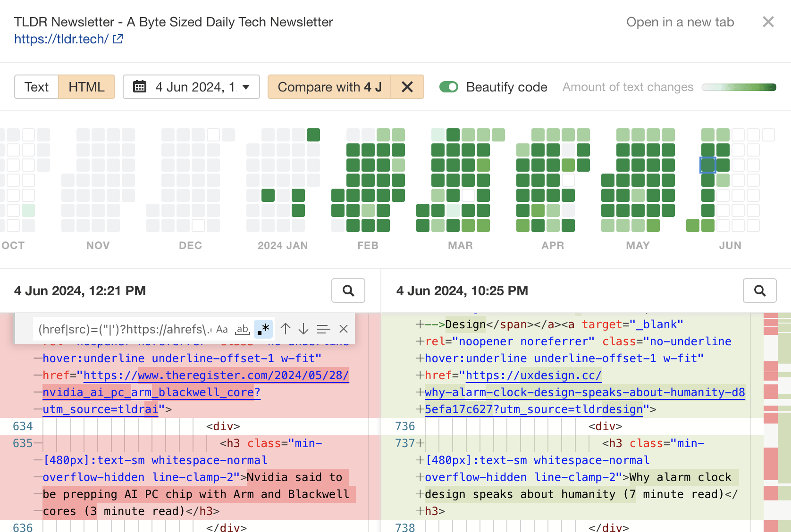Expand the 4 Jun 2024 date dropdown
The width and height of the screenshot is (791, 532).
click(x=246, y=87)
